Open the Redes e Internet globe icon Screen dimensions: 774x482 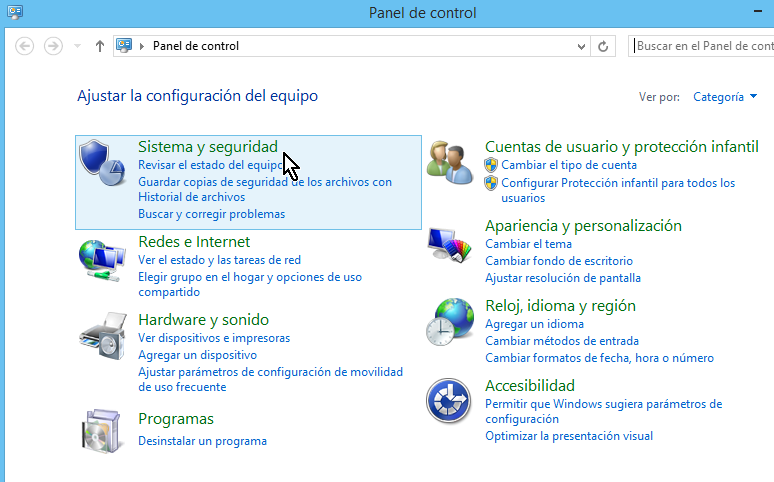102,260
